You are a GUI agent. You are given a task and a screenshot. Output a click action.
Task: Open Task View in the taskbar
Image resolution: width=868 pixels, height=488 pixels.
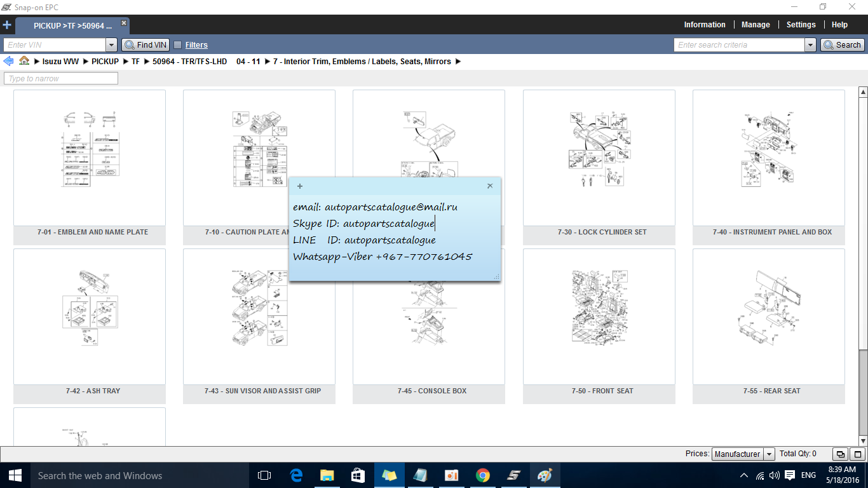pos(264,475)
